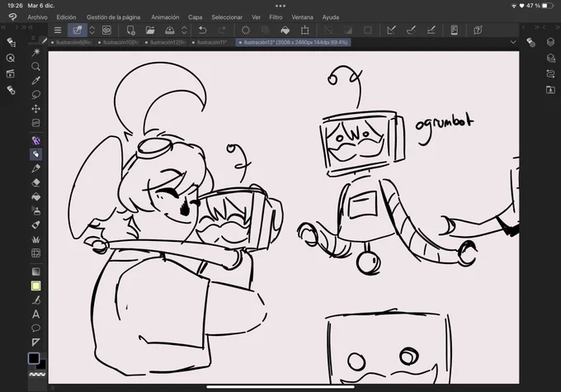Select the Fill bucket tool in tool palette
This screenshot has width=561, height=392.
35,196
